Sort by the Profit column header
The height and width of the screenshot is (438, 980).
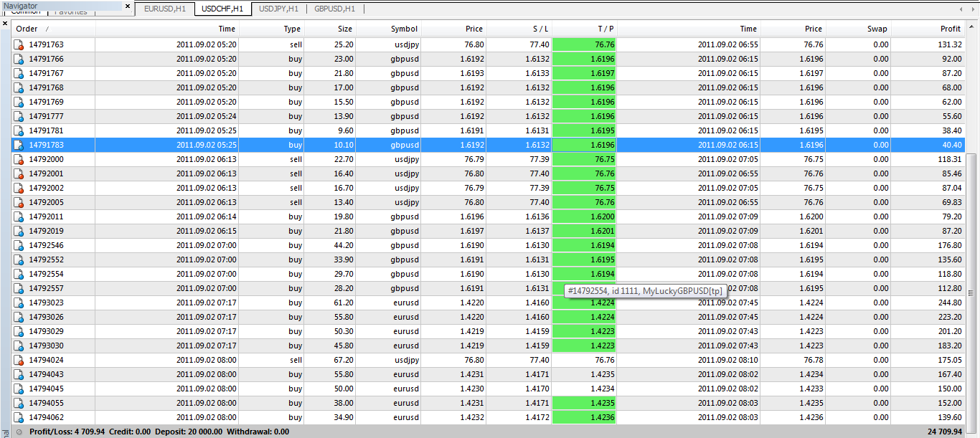[929, 29]
